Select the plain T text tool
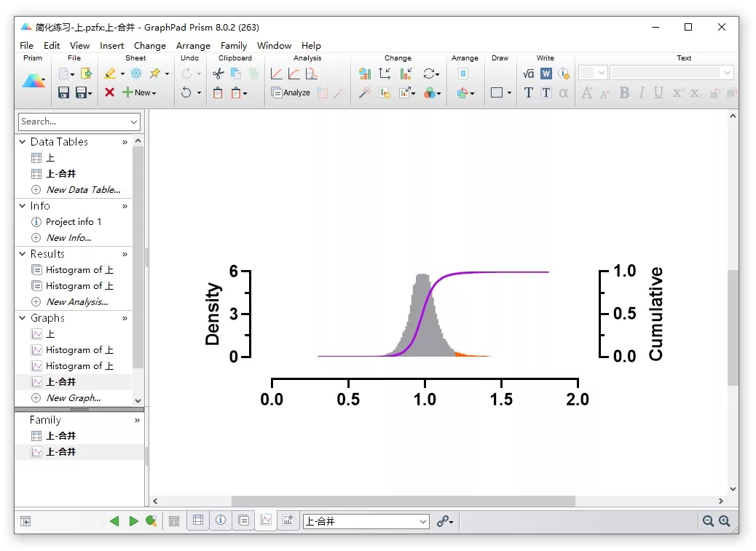Screen dimensions: 756x551 (529, 92)
